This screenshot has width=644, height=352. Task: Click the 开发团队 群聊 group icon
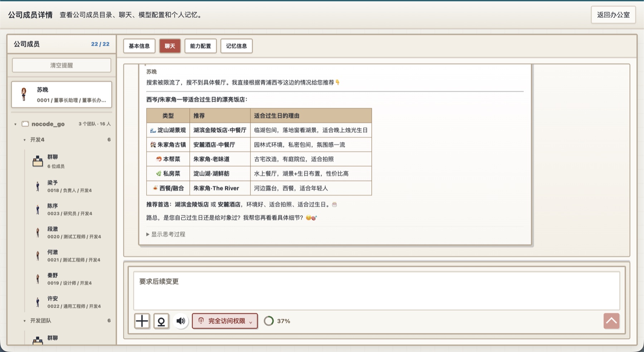click(x=38, y=341)
